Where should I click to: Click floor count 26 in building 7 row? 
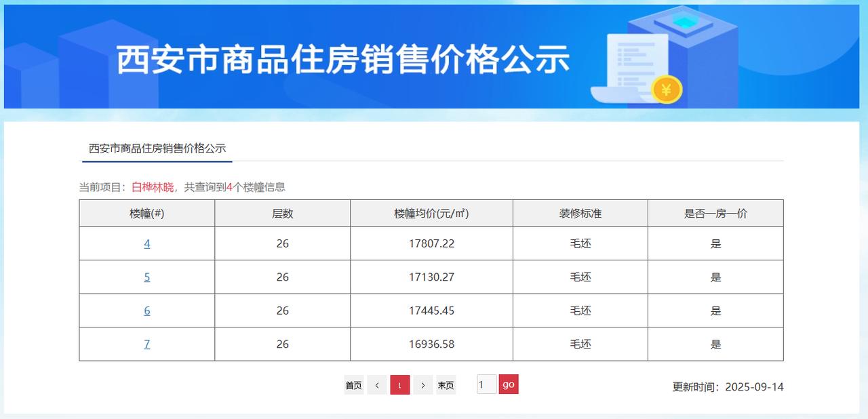[283, 344]
